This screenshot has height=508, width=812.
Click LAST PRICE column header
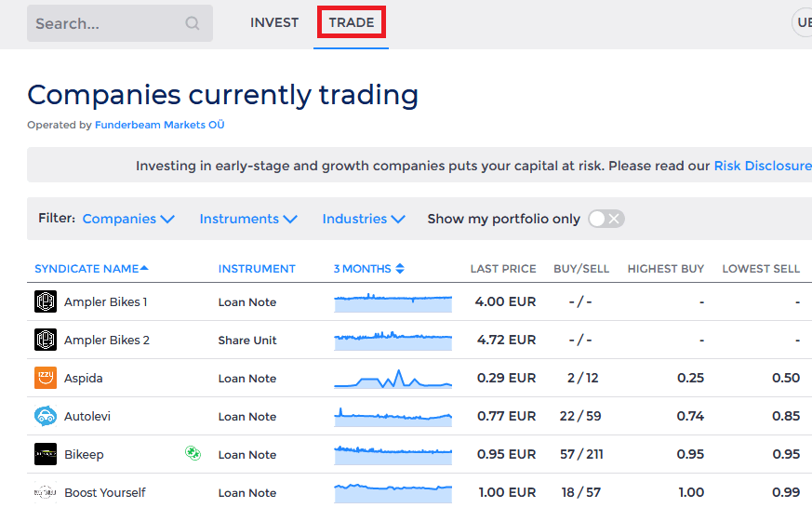coord(503,269)
